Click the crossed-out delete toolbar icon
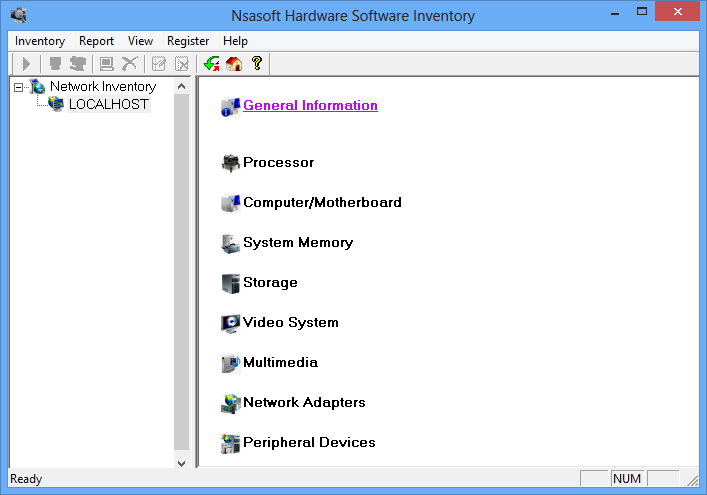Screen dimensions: 707x495 click(x=129, y=64)
